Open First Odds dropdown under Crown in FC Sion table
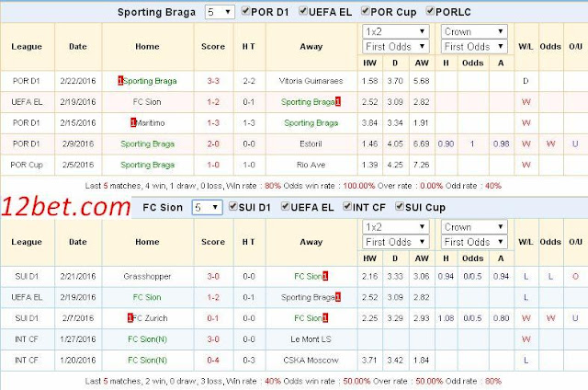 pyautogui.click(x=474, y=242)
